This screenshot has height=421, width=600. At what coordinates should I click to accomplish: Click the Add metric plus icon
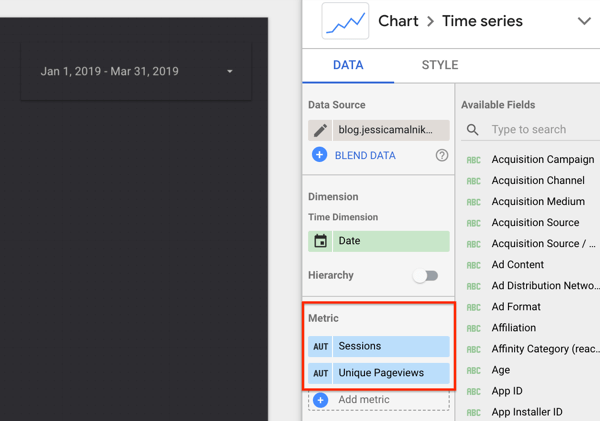[x=320, y=400]
